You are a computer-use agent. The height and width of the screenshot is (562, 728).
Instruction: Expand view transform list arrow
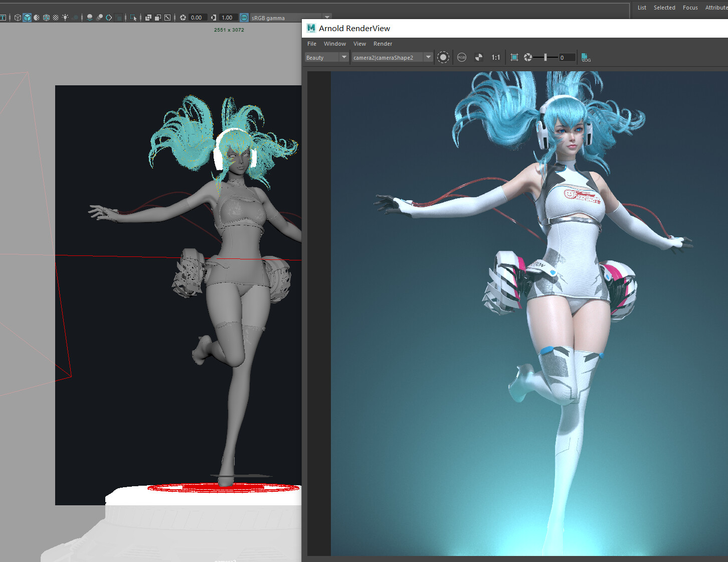point(327,17)
